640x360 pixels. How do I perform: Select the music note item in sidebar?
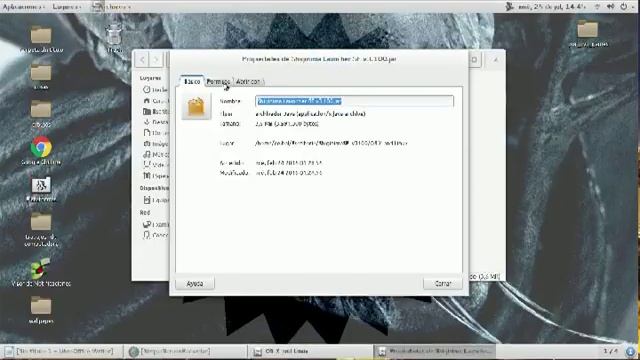coord(155,154)
